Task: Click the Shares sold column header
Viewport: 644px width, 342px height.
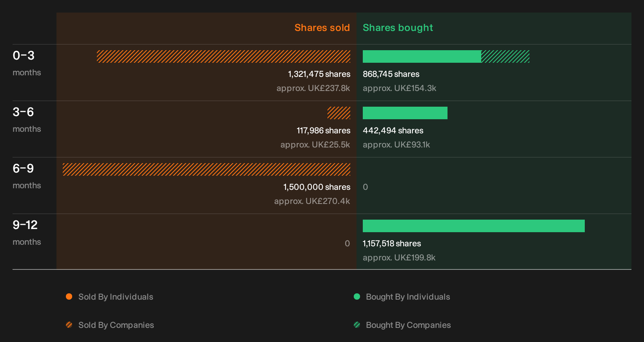Action: tap(322, 28)
